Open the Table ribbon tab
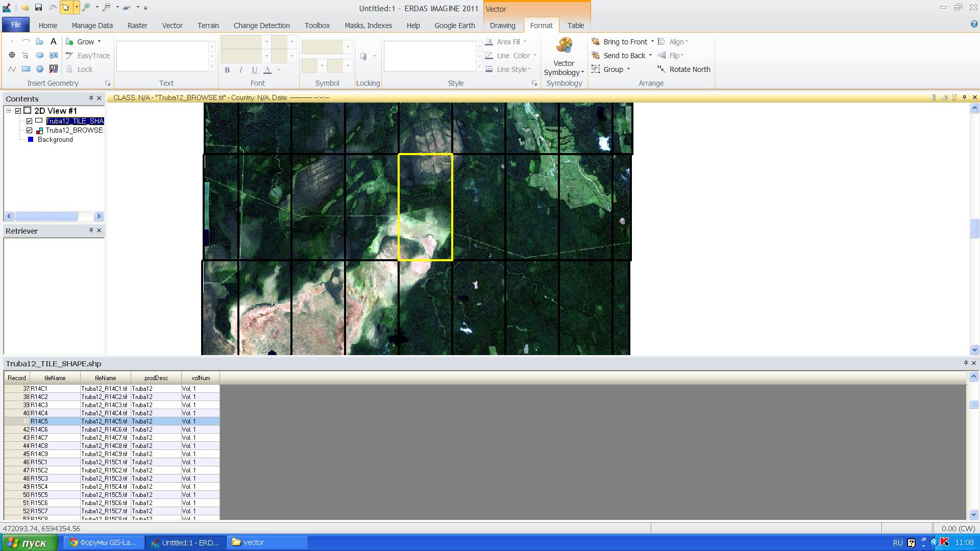 pyautogui.click(x=575, y=26)
